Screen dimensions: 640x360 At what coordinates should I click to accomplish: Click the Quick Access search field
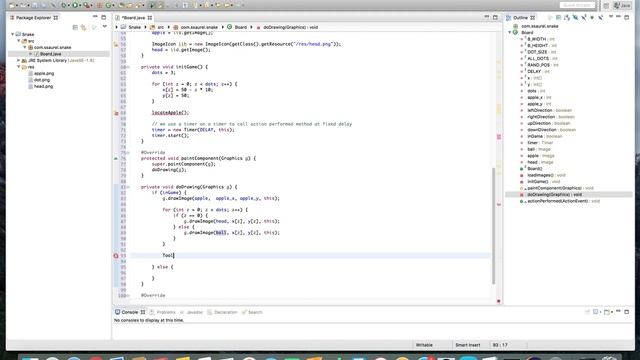coord(578,5)
